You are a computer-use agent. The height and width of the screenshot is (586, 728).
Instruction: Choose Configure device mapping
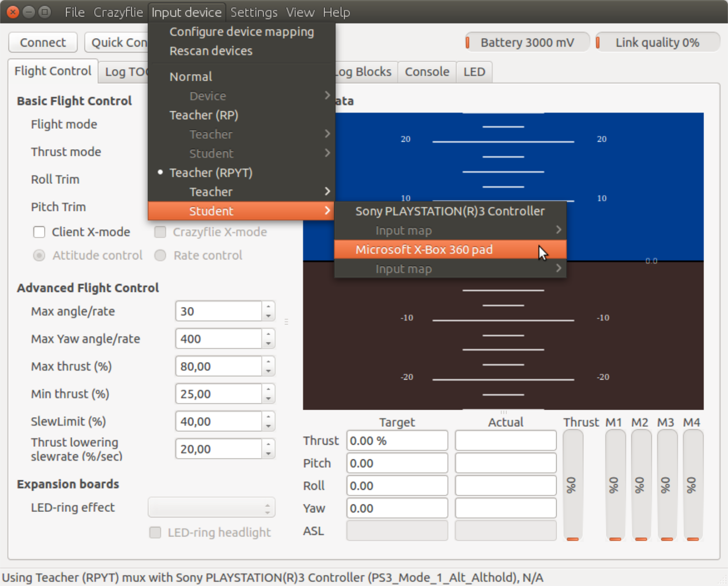point(241,32)
